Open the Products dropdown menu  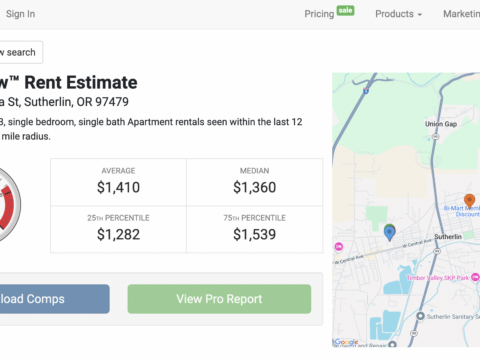pos(398,14)
